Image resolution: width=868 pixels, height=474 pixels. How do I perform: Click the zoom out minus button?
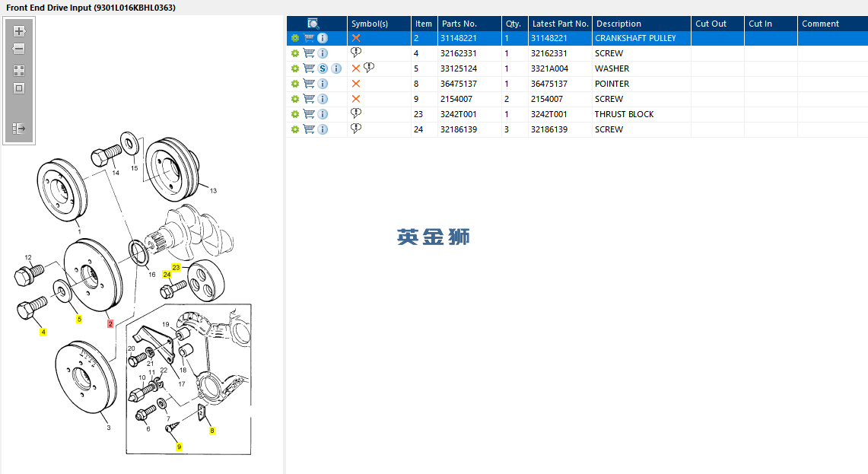(19, 49)
